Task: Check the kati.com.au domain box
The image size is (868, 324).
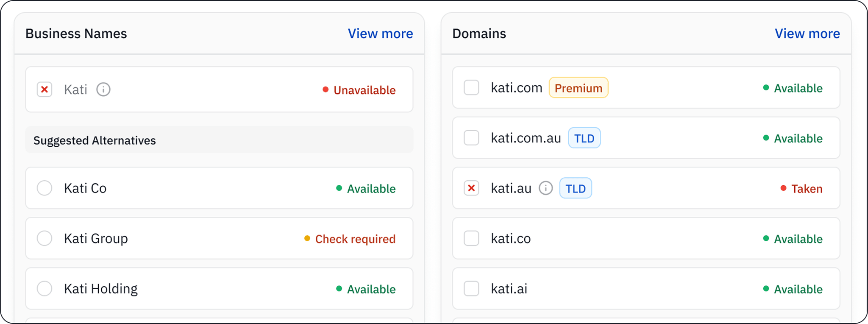Action: point(471,138)
